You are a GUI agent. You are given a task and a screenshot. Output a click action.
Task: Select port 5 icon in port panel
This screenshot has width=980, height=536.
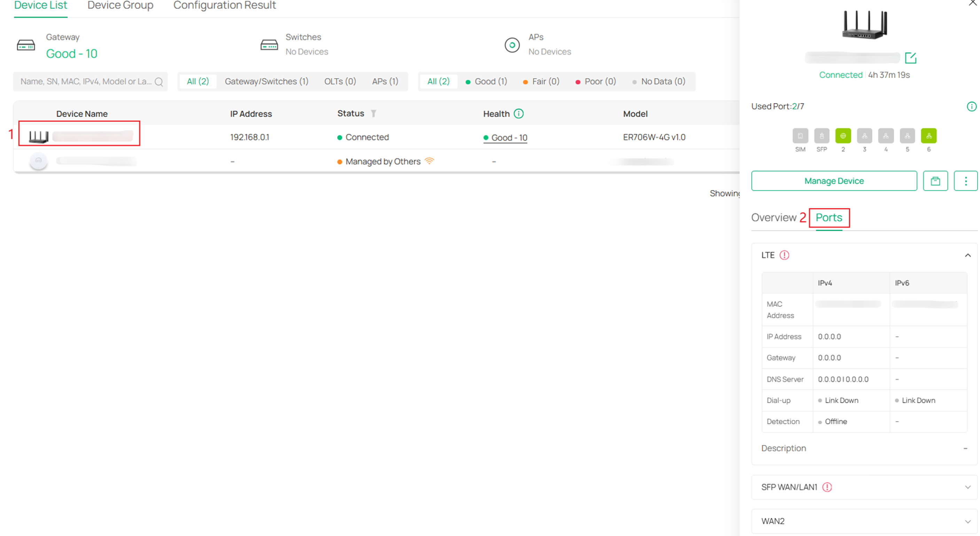tap(907, 136)
